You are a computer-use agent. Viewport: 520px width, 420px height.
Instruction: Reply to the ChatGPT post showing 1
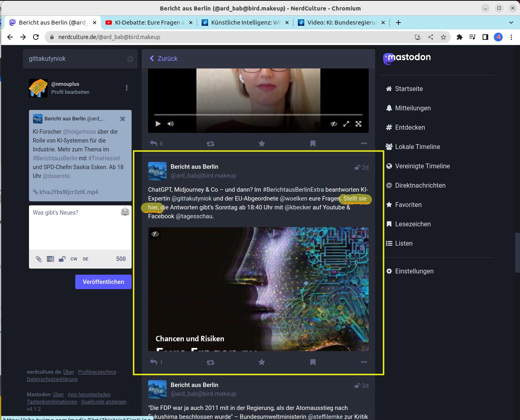click(x=156, y=362)
